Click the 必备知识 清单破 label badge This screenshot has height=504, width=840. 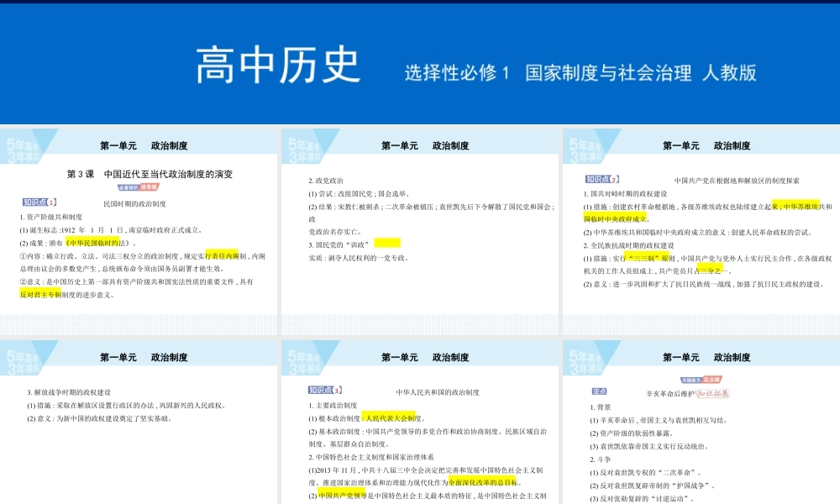point(139,187)
